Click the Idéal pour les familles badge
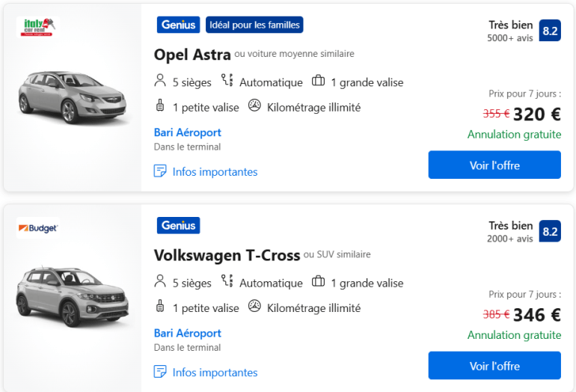576x392 pixels. (254, 25)
